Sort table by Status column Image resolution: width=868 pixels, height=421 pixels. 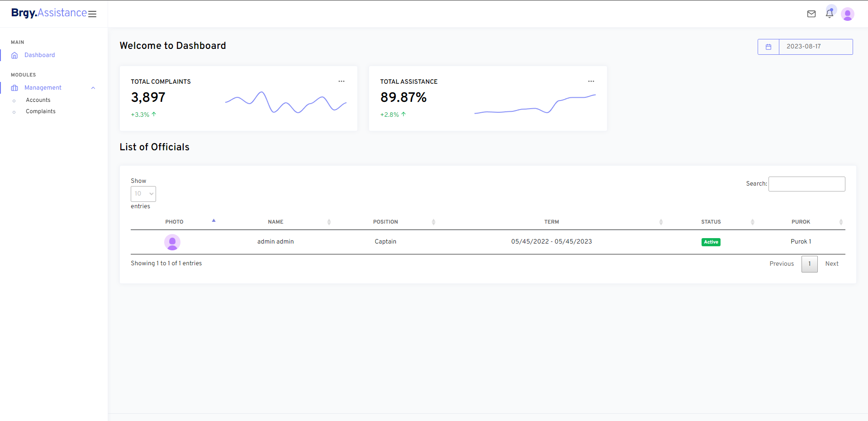[711, 222]
